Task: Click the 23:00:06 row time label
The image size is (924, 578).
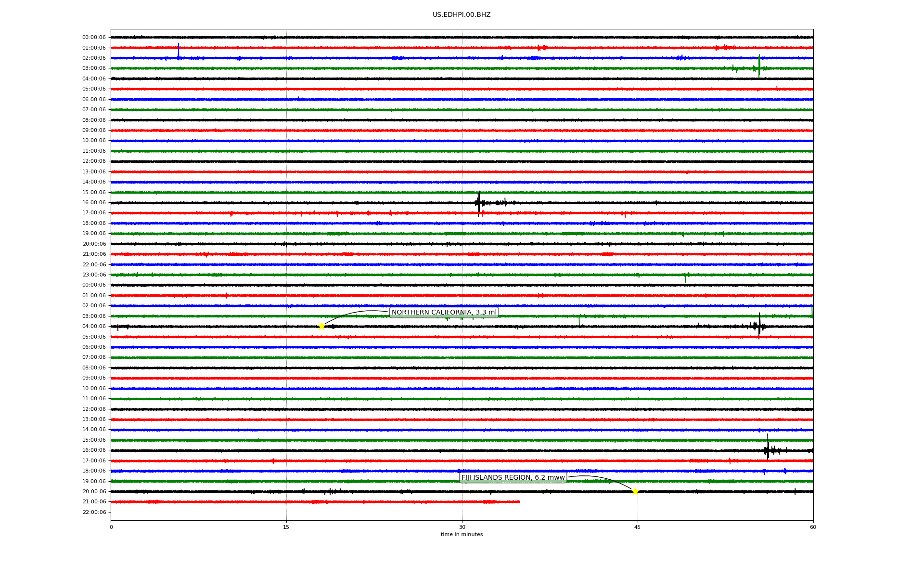Action: pyautogui.click(x=94, y=275)
